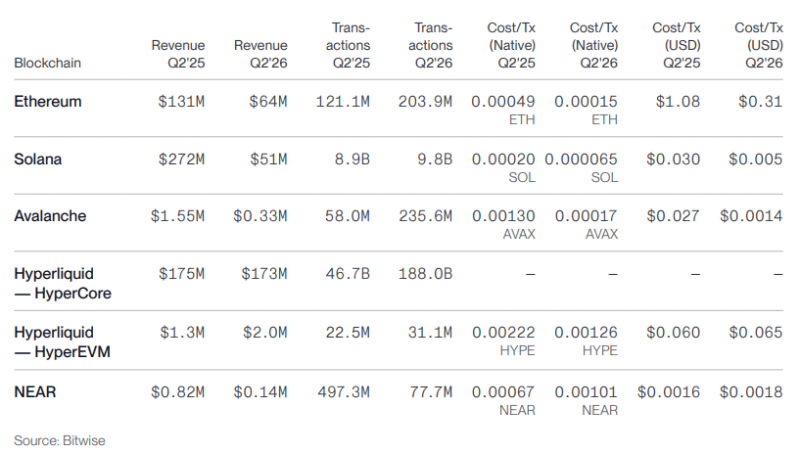This screenshot has width=800, height=454.
Task: Click Cost/Tx (USD) Q2'26 header
Action: tap(758, 45)
